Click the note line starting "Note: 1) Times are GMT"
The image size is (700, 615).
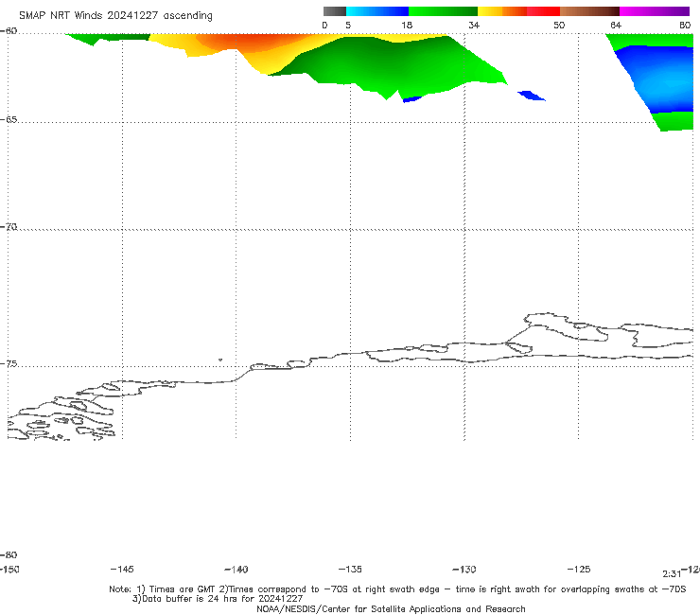(x=397, y=589)
